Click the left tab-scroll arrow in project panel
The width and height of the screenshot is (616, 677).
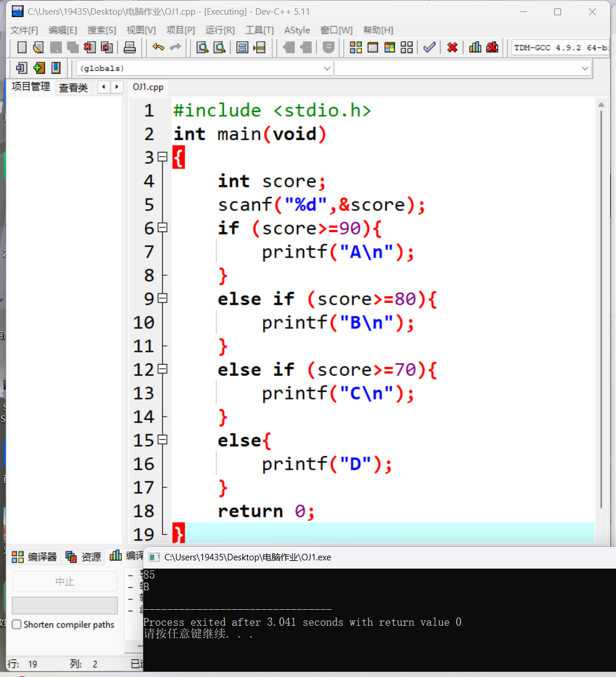104,87
